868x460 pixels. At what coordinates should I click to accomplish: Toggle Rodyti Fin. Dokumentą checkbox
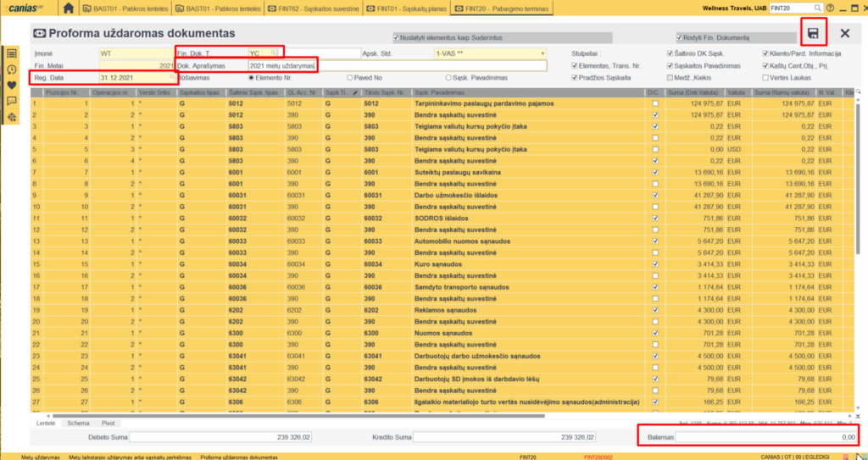[680, 37]
